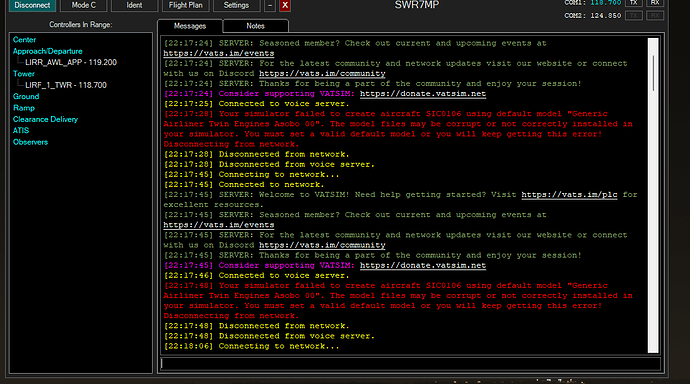Click the message log scrollbar thumb
This screenshot has width=690, height=384.
coord(653,73)
